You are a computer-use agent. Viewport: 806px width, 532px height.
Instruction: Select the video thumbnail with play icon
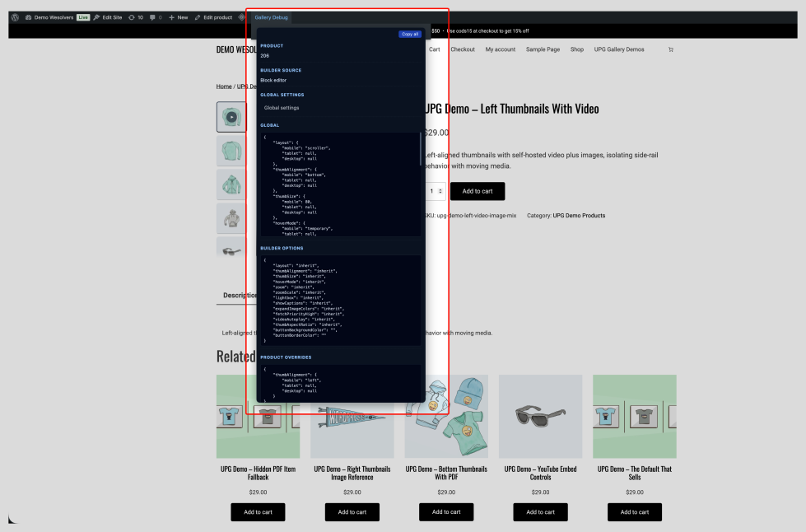231,117
